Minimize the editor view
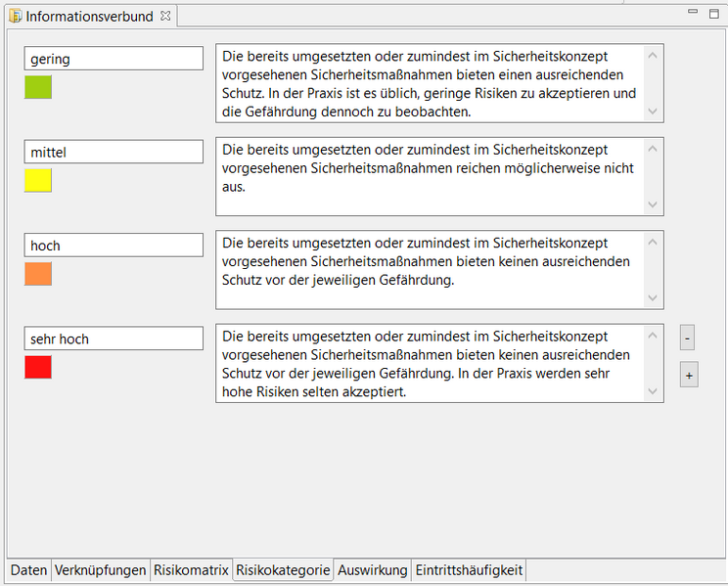This screenshot has width=728, height=586. 693,12
